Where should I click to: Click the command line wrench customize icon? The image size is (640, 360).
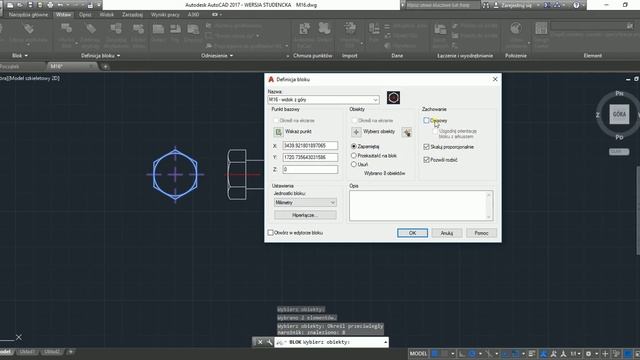pos(269,342)
